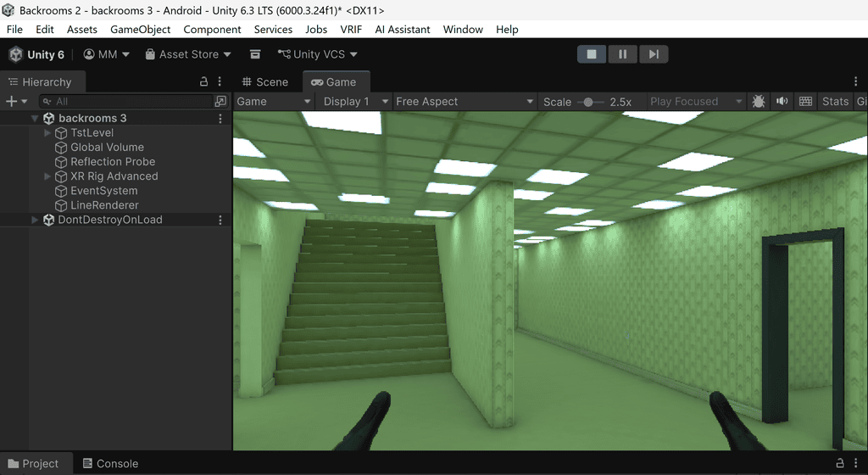The height and width of the screenshot is (475, 868).
Task: Collapse the backrooms 3 scene
Action: click(x=35, y=118)
